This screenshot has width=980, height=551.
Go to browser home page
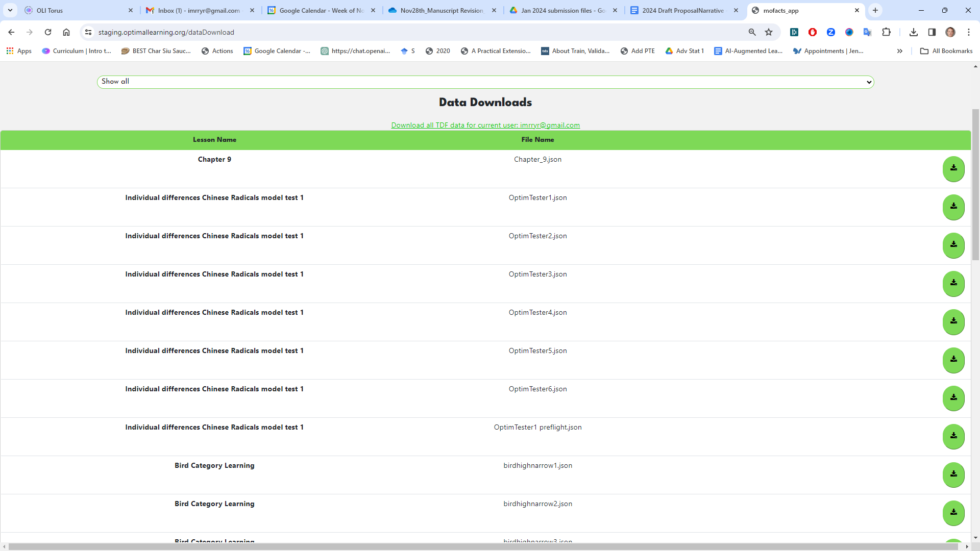click(66, 32)
